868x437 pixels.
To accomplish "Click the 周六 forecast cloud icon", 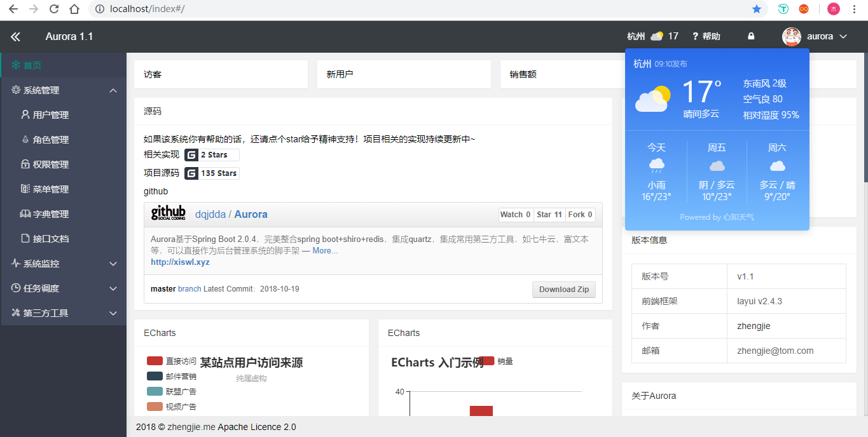I will click(x=777, y=166).
